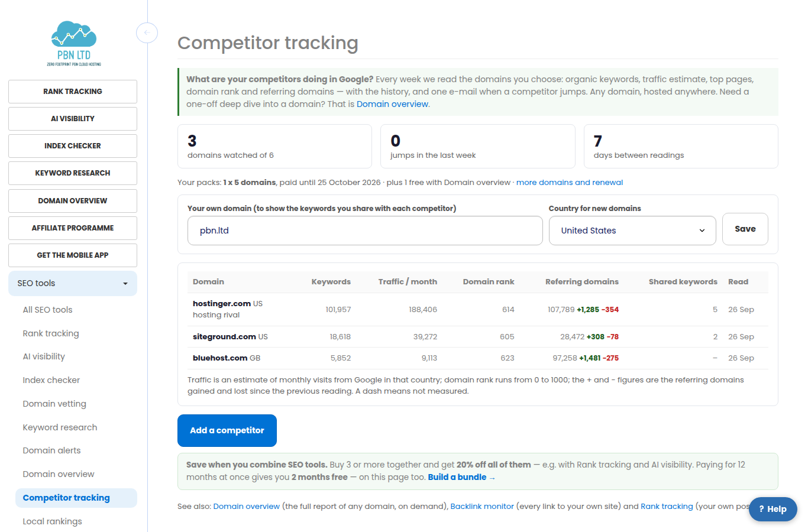808x532 pixels.
Task: Open the AI VISIBILITY sidebar button
Action: pyautogui.click(x=73, y=119)
